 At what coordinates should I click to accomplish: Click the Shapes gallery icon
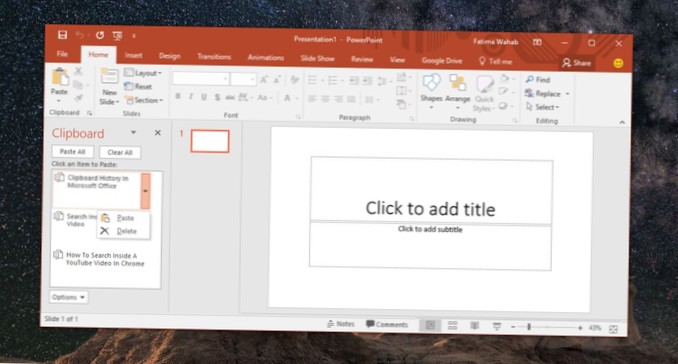click(x=431, y=83)
